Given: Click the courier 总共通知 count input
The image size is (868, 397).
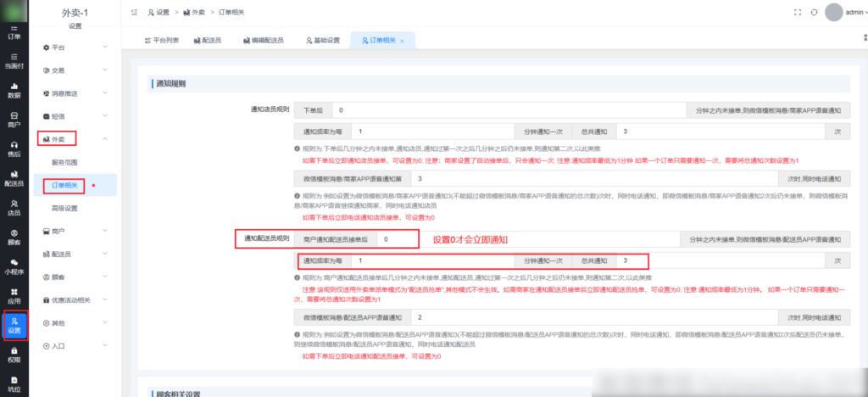Looking at the screenshot, I should click(x=721, y=260).
